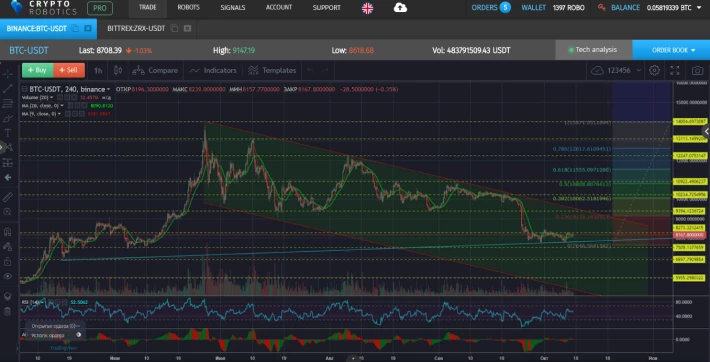This screenshot has width=710, height=362.
Task: Open the object tree layers icon
Action: [8, 296]
